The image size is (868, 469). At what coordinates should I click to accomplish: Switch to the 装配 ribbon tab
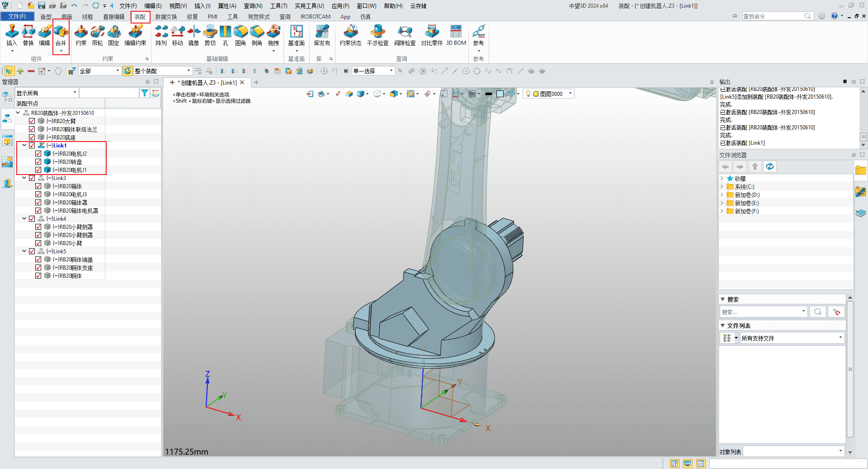140,17
